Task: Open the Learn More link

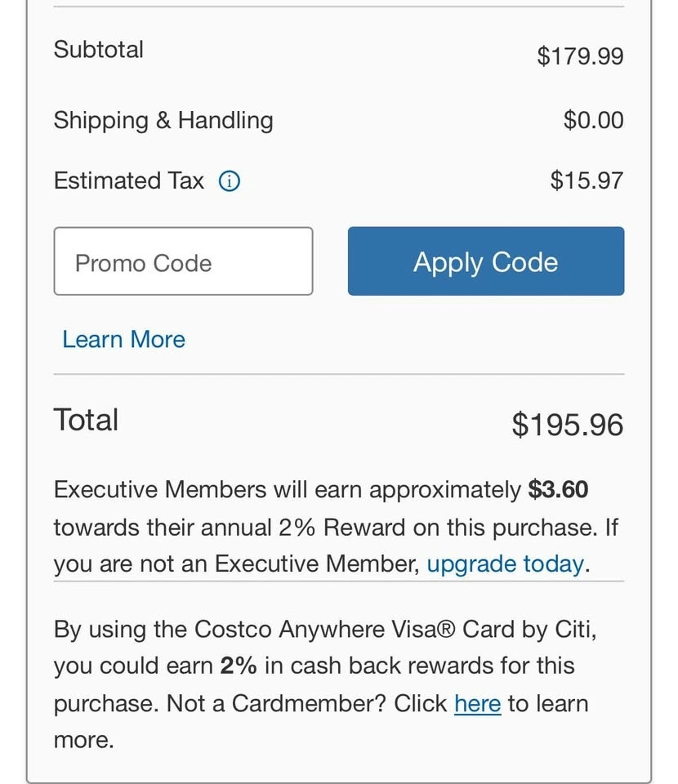Action: point(123,339)
